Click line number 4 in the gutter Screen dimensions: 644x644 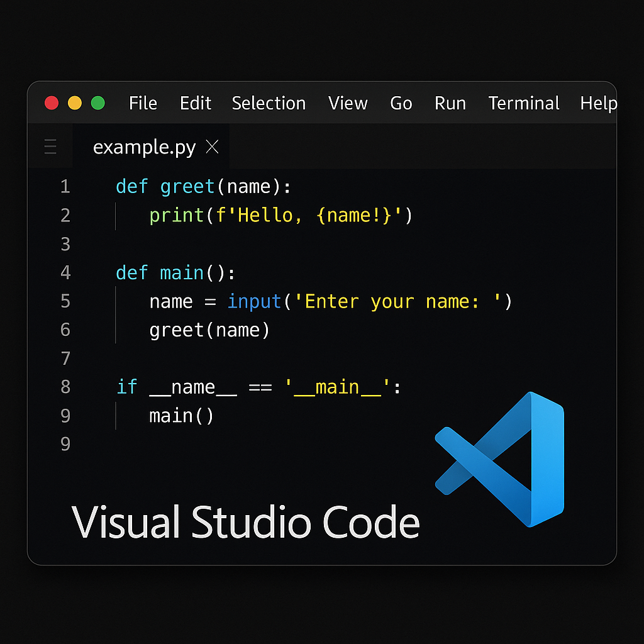[65, 273]
